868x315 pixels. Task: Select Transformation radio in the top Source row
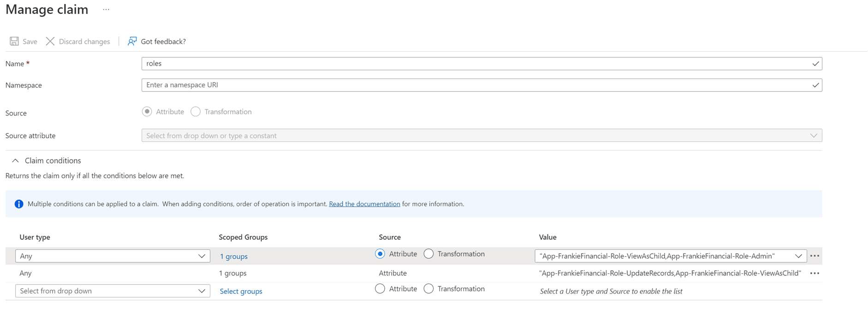(196, 112)
